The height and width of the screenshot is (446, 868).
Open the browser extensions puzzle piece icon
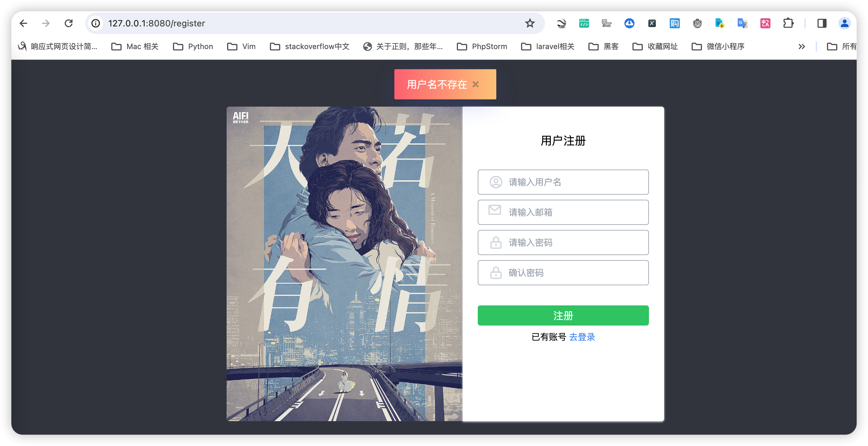(x=788, y=23)
